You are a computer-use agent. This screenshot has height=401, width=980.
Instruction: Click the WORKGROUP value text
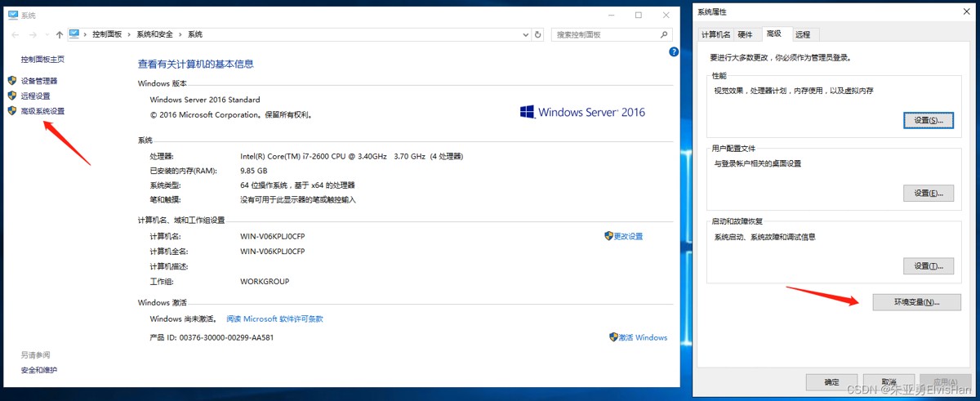point(265,281)
